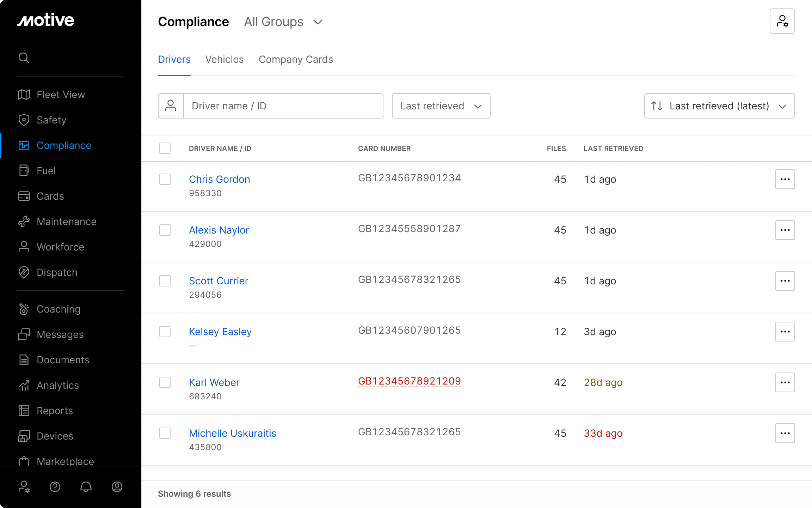Screen dimensions: 812x508
Task: Select Reports label in sidebar menu
Action: coord(55,411)
